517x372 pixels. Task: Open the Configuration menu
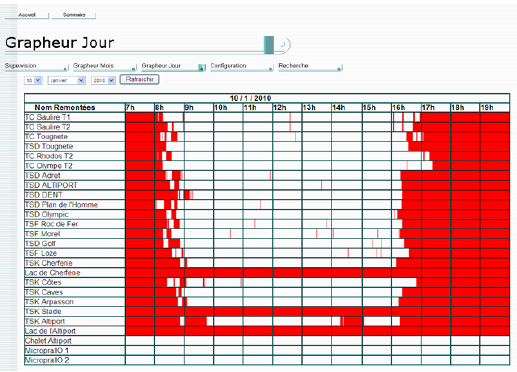click(242, 66)
